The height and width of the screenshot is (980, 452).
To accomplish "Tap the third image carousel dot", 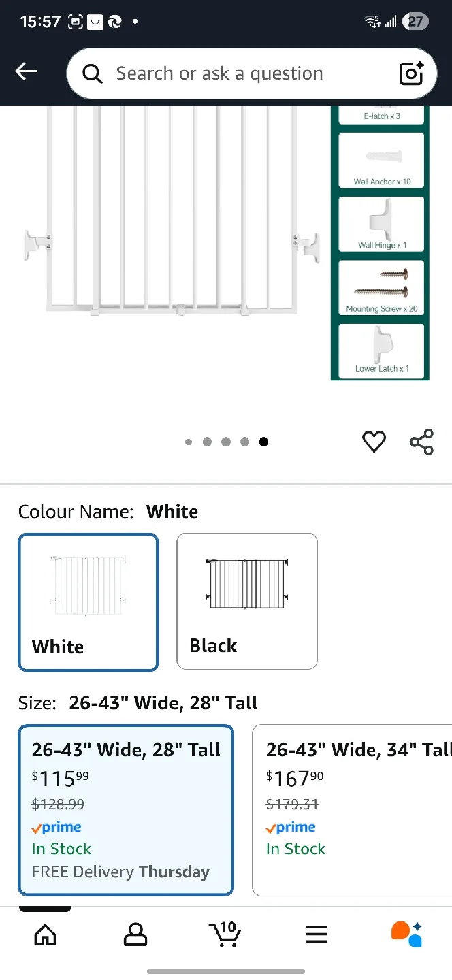I will coord(226,441).
